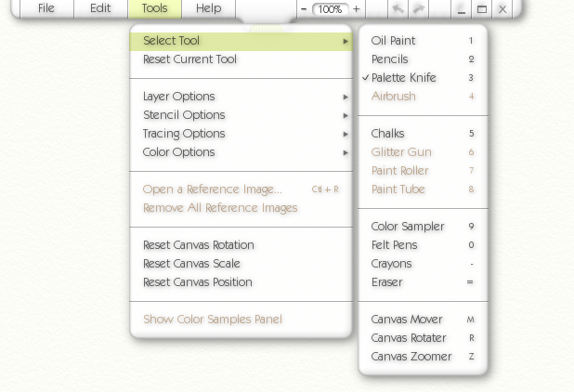The height and width of the screenshot is (392, 574).
Task: Select the checked Palette Knife tool
Action: coord(403,78)
